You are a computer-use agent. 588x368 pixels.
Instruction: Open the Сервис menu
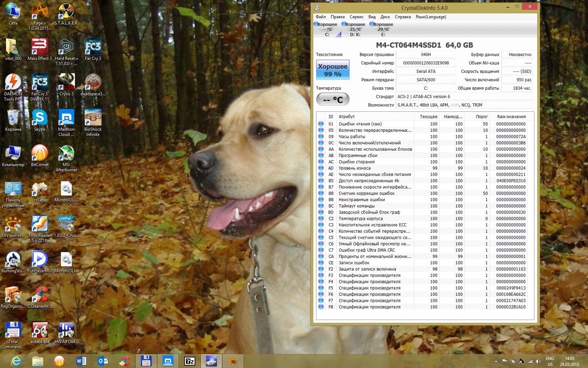point(356,17)
